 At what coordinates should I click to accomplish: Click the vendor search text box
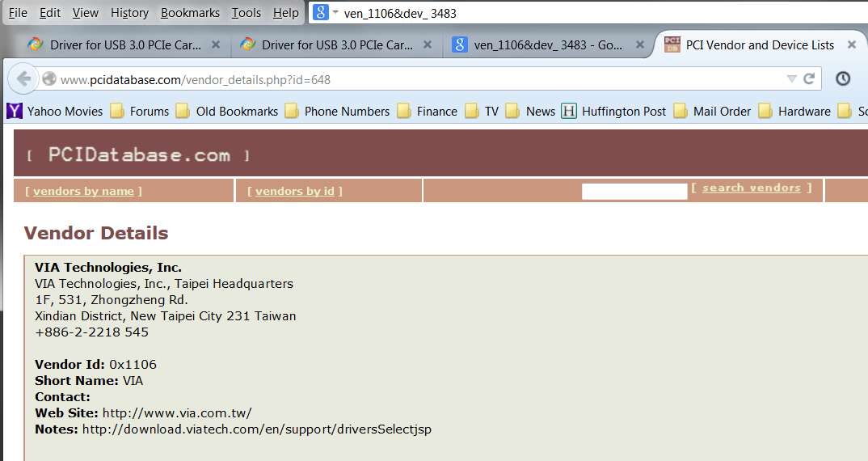[634, 191]
